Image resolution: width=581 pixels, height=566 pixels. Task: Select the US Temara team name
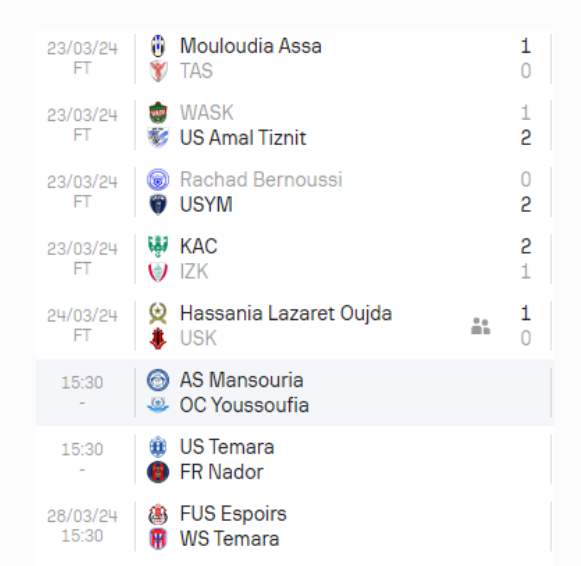(227, 447)
